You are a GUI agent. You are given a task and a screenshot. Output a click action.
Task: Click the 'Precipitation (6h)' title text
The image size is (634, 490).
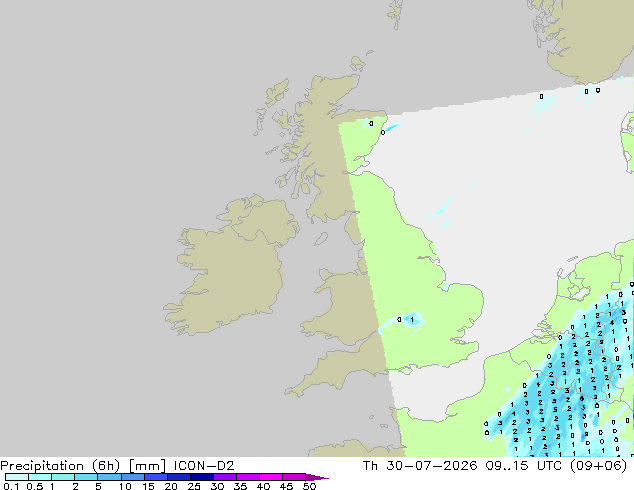tap(60, 466)
